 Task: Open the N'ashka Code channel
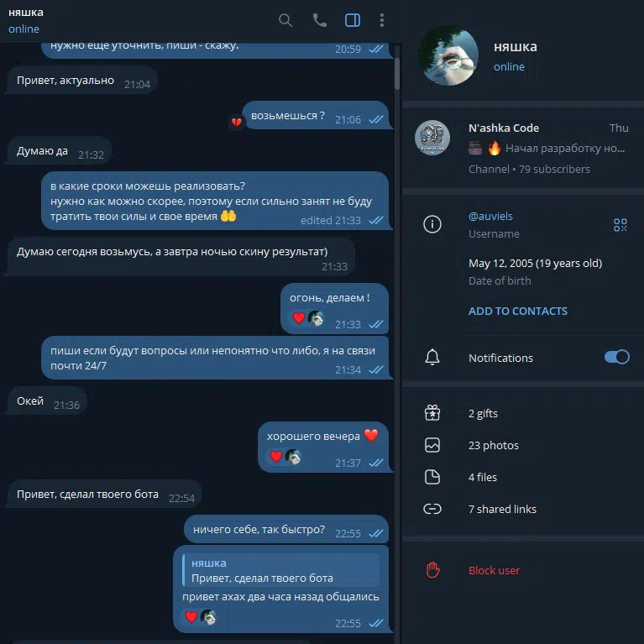pyautogui.click(x=523, y=149)
